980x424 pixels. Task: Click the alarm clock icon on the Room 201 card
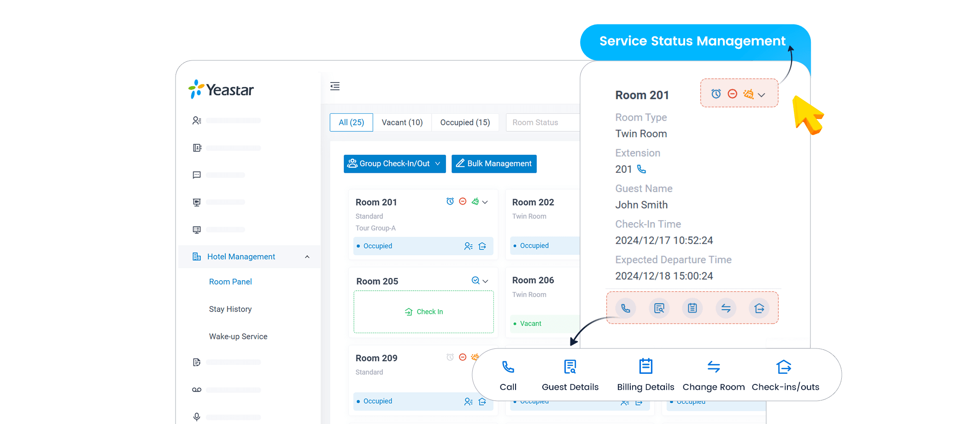click(450, 201)
